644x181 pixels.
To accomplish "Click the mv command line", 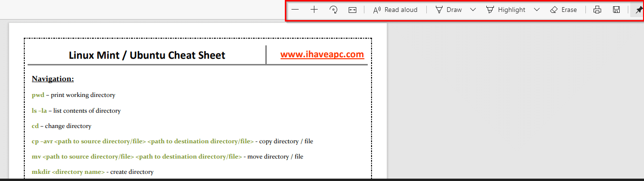I will coord(167,156).
